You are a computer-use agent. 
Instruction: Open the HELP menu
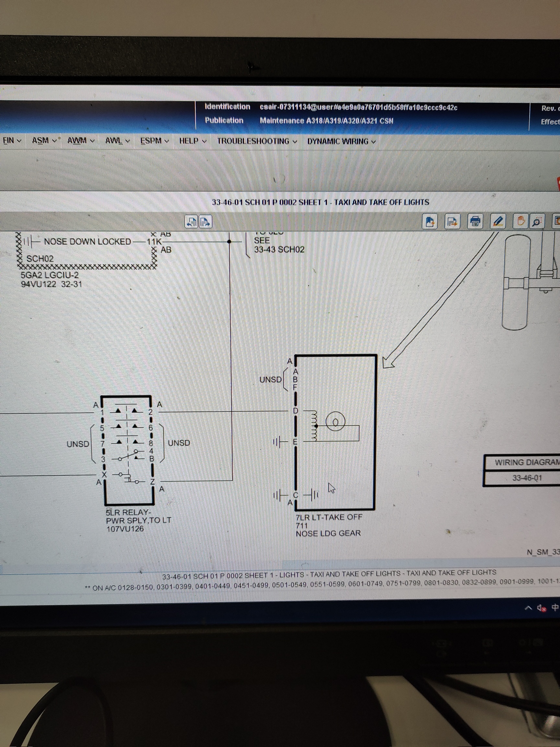(193, 141)
